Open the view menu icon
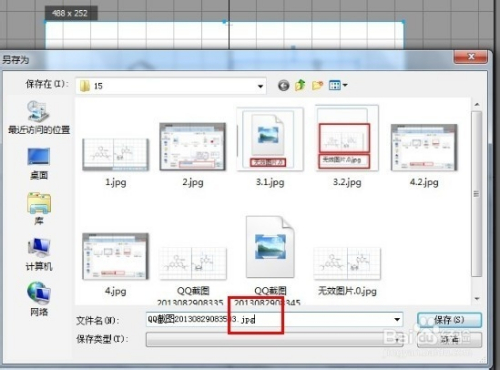Viewport: 500px width, 370px height. 338,85
